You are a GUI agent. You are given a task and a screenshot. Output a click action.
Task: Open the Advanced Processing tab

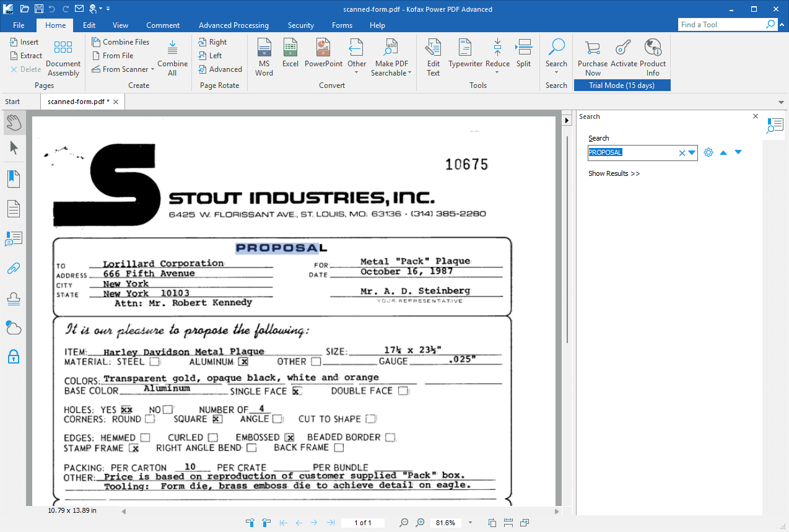click(233, 25)
